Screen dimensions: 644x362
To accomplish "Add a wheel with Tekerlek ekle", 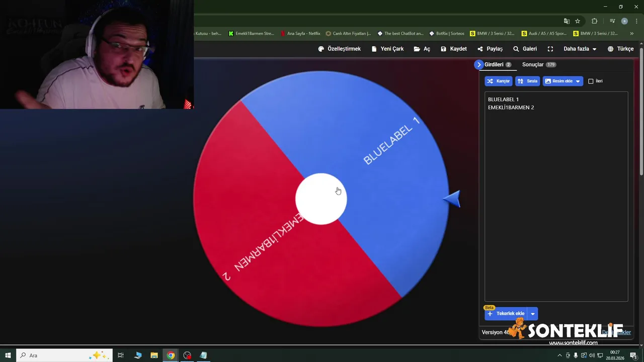I will pos(506,314).
